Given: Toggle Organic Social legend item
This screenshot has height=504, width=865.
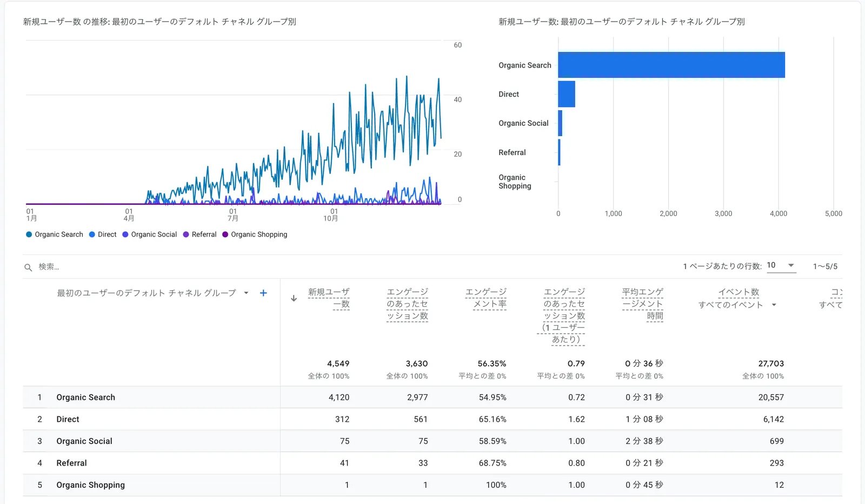Looking at the screenshot, I should (x=149, y=234).
